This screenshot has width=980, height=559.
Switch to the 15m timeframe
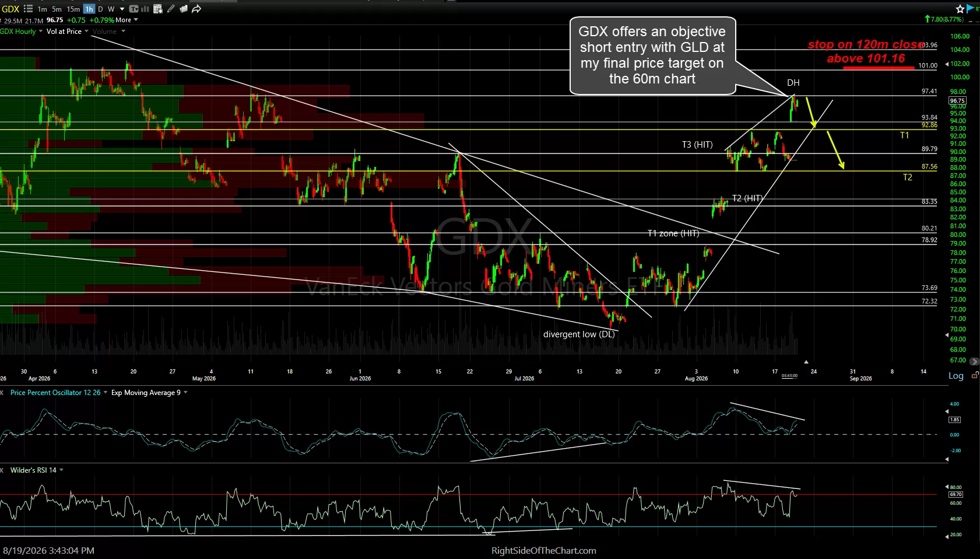click(x=73, y=9)
